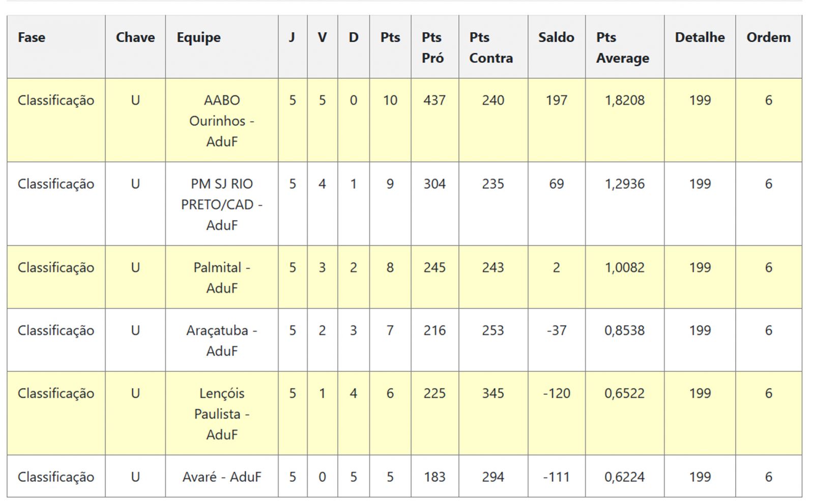Click the Saldo column header
814x504 pixels.
556,38
